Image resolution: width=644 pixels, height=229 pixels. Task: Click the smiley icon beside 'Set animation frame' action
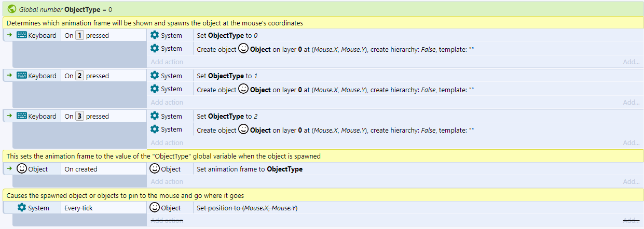click(155, 169)
